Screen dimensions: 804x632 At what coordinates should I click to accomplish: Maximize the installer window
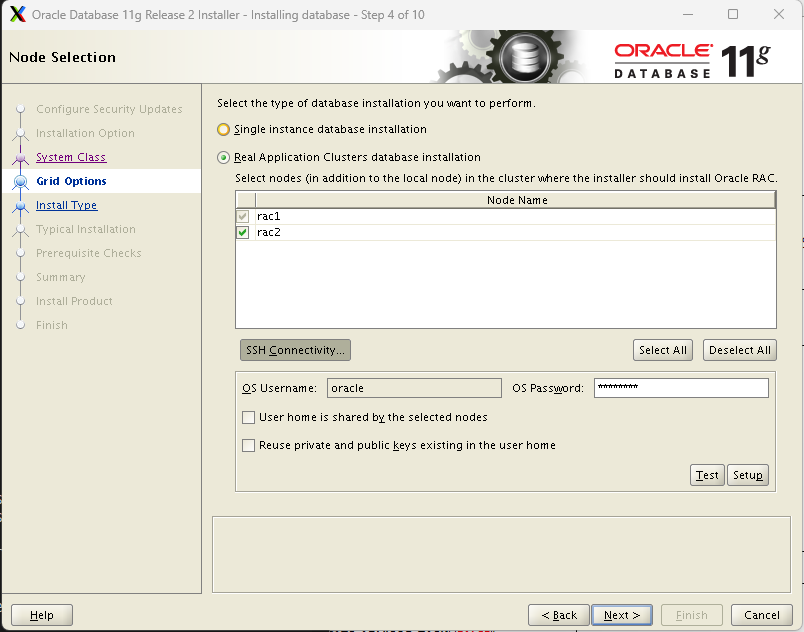click(x=733, y=14)
